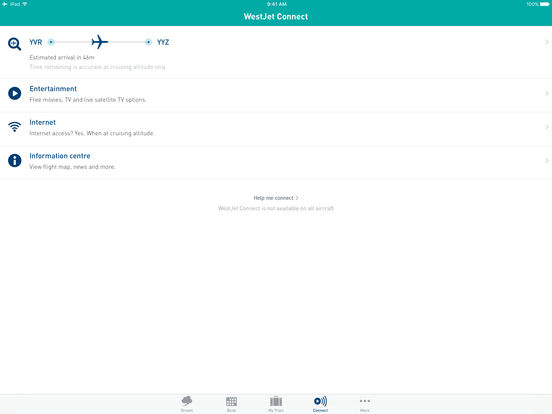The height and width of the screenshot is (414, 552).
Task: Open the Entertainment section title
Action: (53, 89)
